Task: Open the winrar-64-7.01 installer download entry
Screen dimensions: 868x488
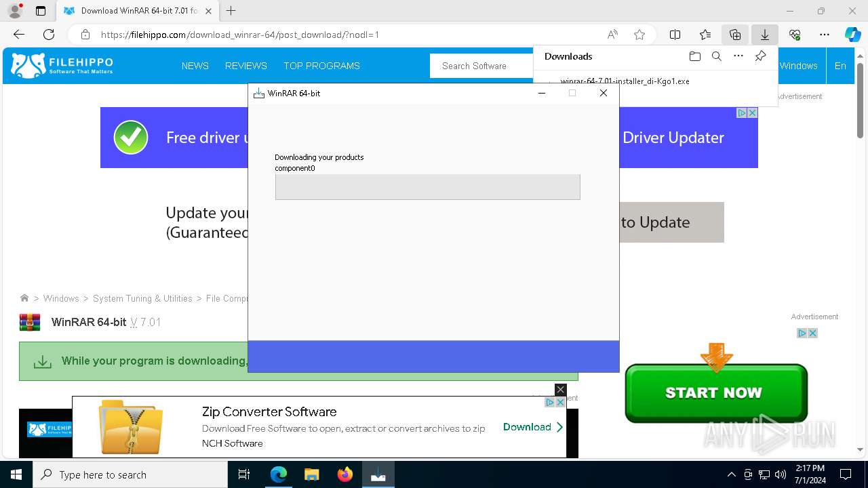Action: pos(625,81)
